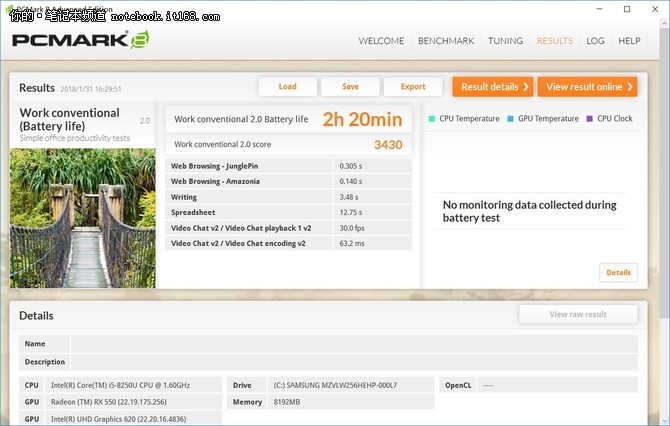
Task: Click the PCMark 8 logo
Action: [80, 42]
